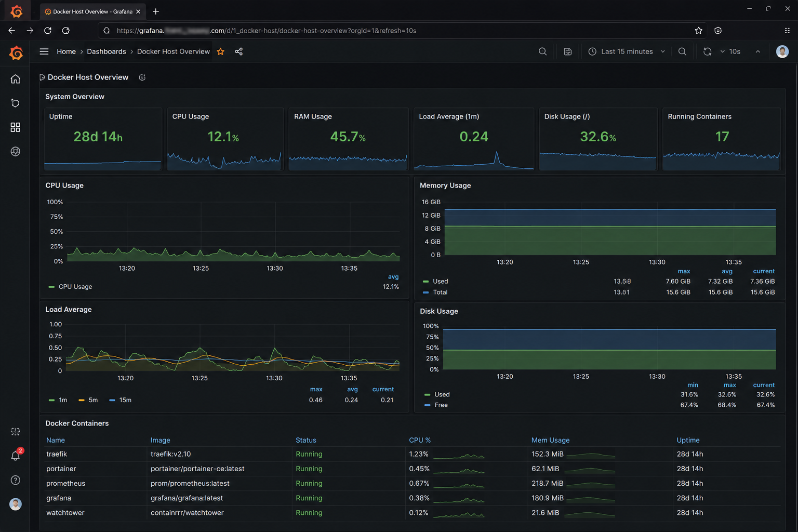Collapse the Docker Host Overview row triangle
This screenshot has width=798, height=532.
42,77
